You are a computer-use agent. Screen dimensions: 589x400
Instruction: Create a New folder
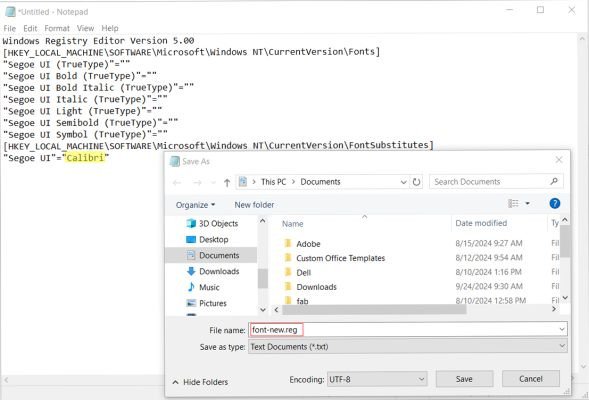pos(254,205)
